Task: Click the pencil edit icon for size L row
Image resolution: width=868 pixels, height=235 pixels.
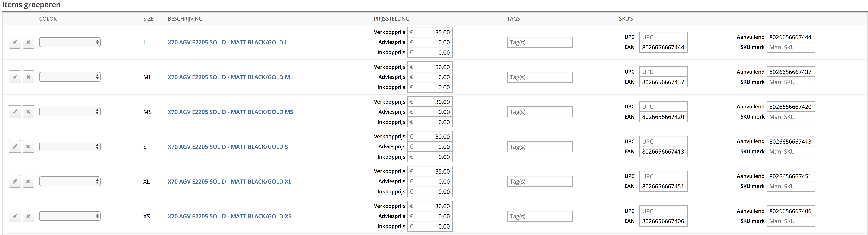Action: click(x=15, y=42)
